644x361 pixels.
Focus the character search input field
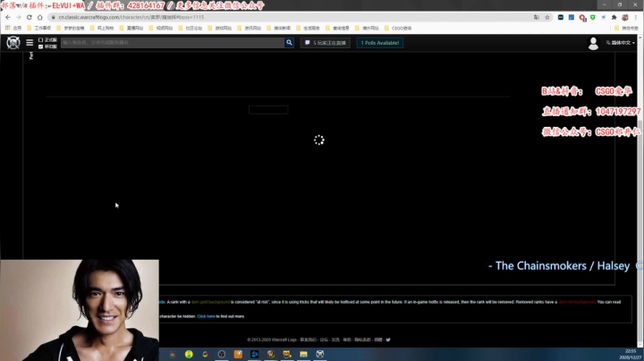(x=173, y=43)
